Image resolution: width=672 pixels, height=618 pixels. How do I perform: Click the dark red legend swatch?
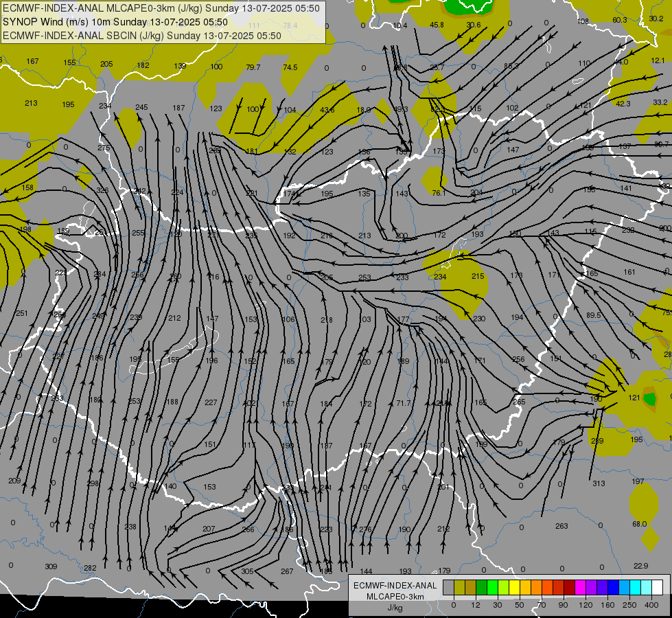(569, 588)
